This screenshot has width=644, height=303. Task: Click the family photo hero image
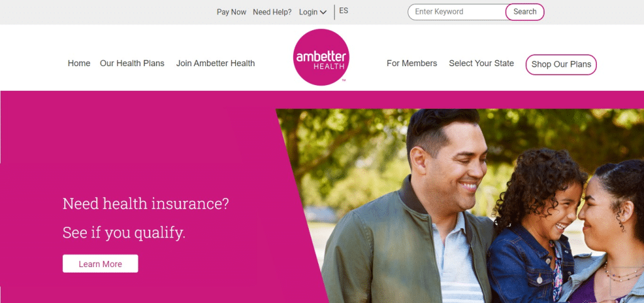tap(460, 205)
